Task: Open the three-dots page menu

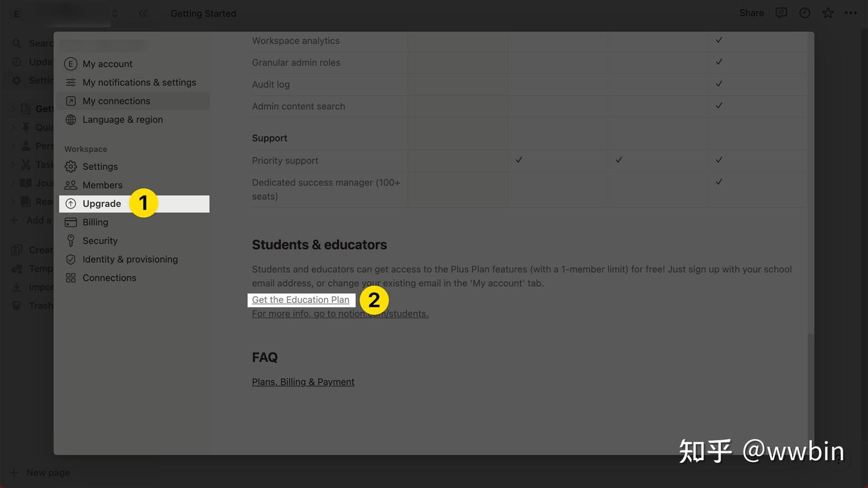Action: 851,13
